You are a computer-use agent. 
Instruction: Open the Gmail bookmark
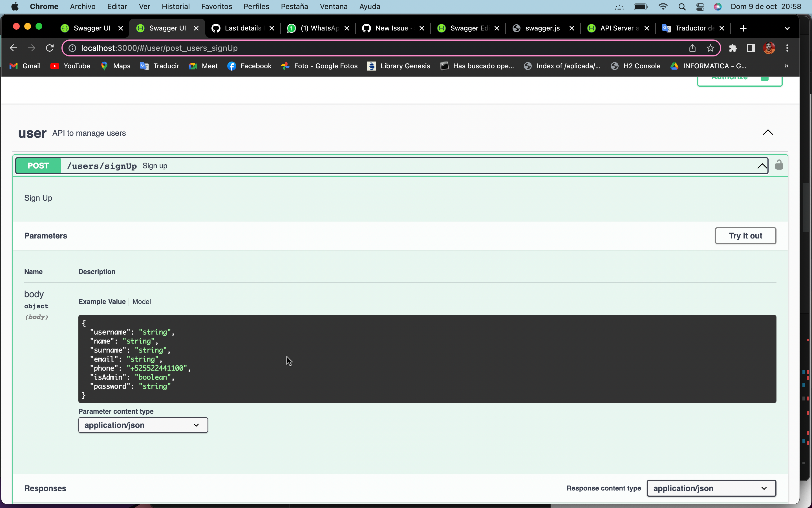25,66
